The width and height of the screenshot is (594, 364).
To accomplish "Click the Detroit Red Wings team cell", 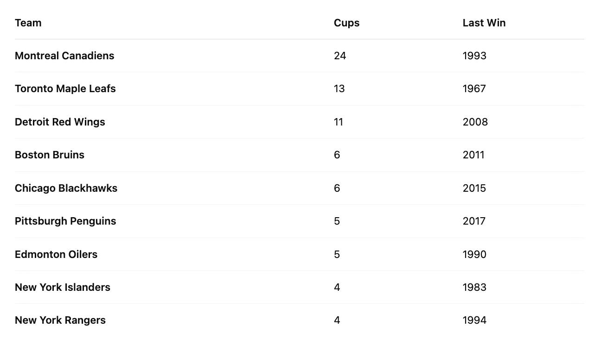I will coord(60,122).
